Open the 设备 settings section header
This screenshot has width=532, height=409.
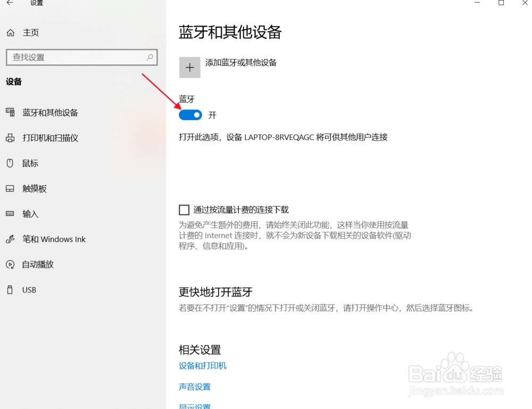coord(13,81)
